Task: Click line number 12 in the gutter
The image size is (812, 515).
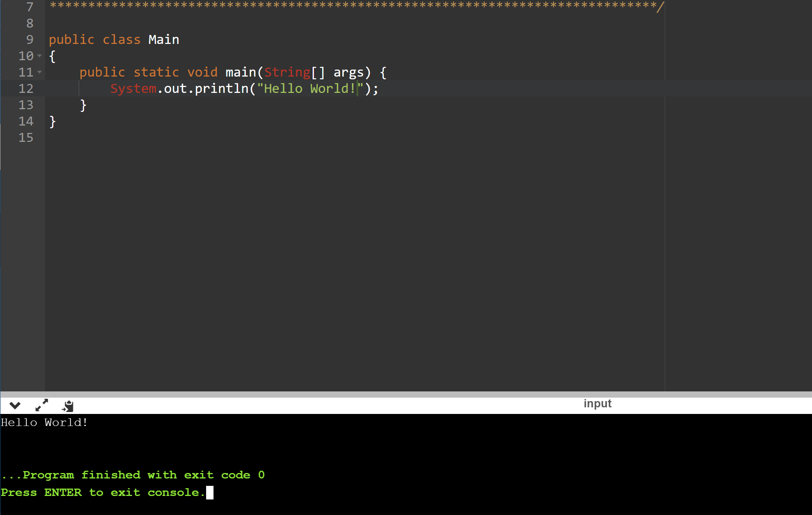Action: point(26,89)
